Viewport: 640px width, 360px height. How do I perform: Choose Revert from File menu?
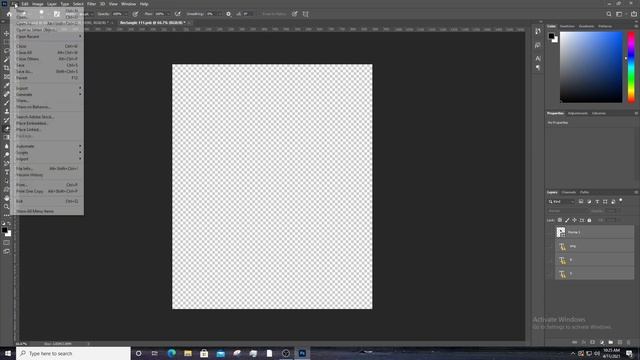pyautogui.click(x=47, y=78)
